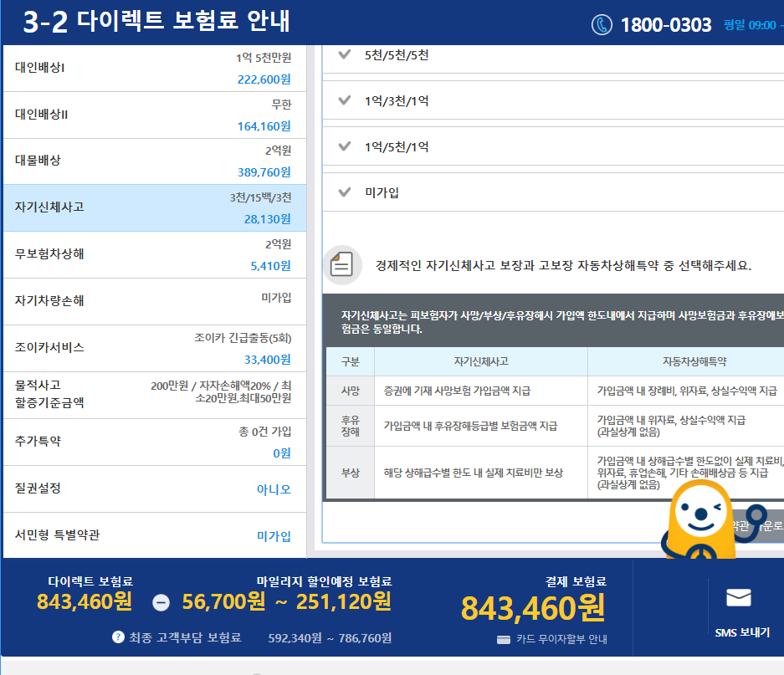Click the document icon above coverage table

[342, 266]
